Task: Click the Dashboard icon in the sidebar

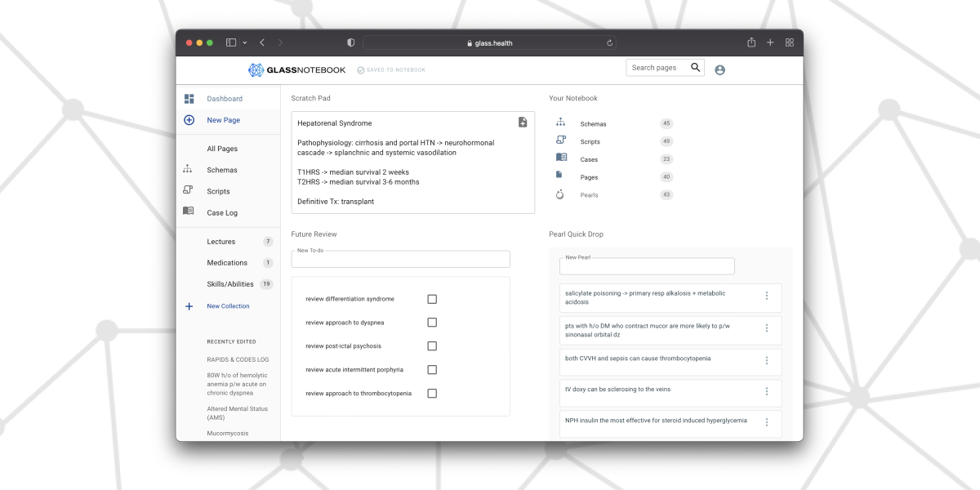Action: click(189, 99)
